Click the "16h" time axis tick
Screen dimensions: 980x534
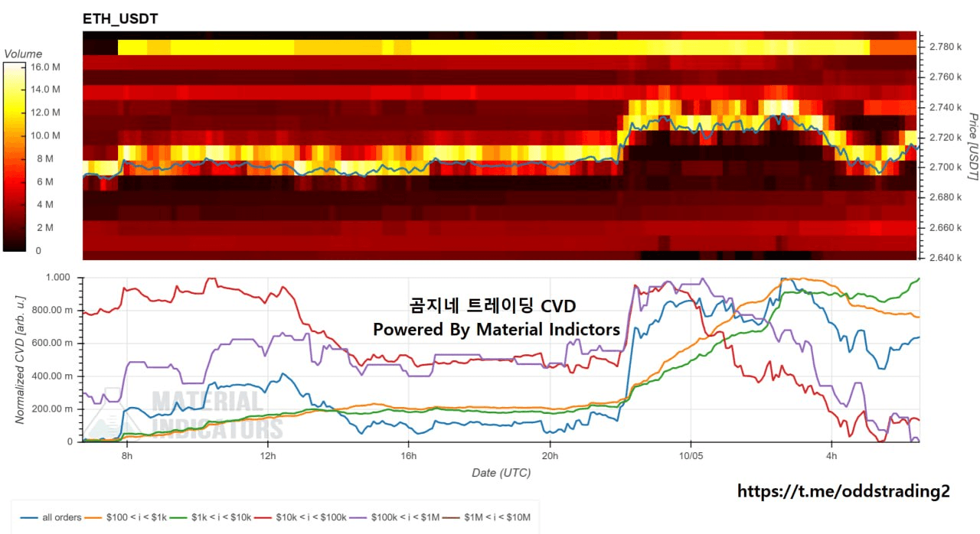[x=409, y=457]
